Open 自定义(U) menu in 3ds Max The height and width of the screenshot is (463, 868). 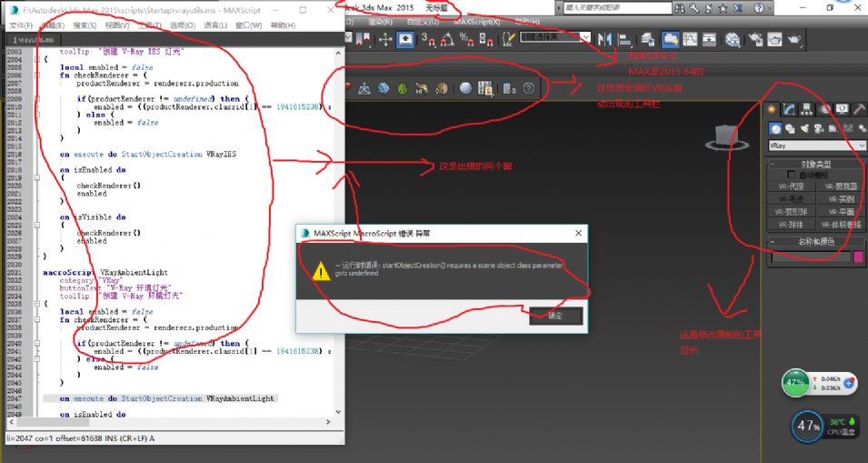click(423, 22)
